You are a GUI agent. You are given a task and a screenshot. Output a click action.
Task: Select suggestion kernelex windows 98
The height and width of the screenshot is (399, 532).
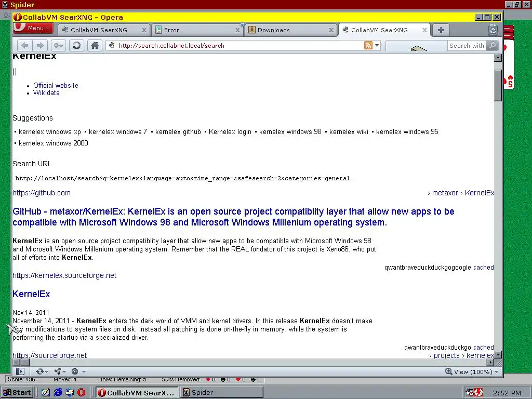290,131
